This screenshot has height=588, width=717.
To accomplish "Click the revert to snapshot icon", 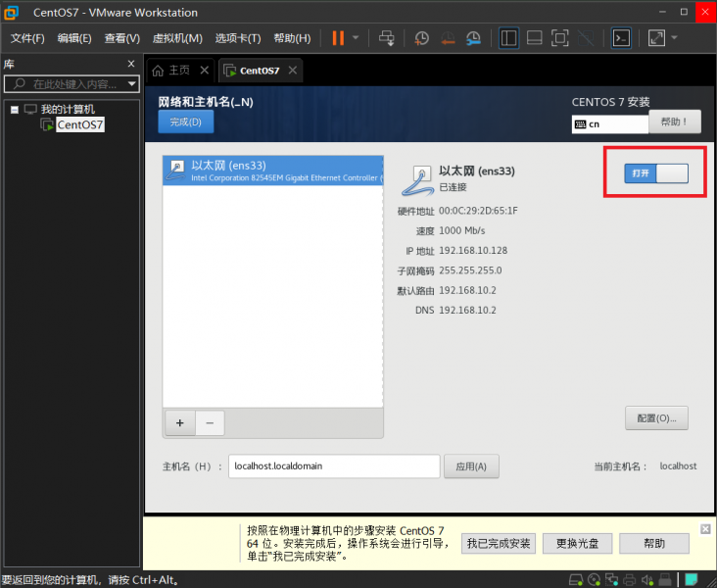I will pos(448,38).
